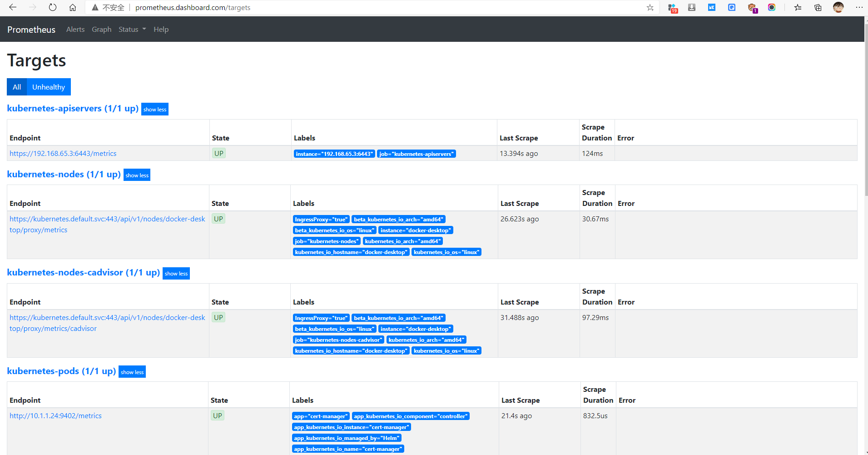
Task: Open the browser settings and more menu
Action: pos(859,7)
